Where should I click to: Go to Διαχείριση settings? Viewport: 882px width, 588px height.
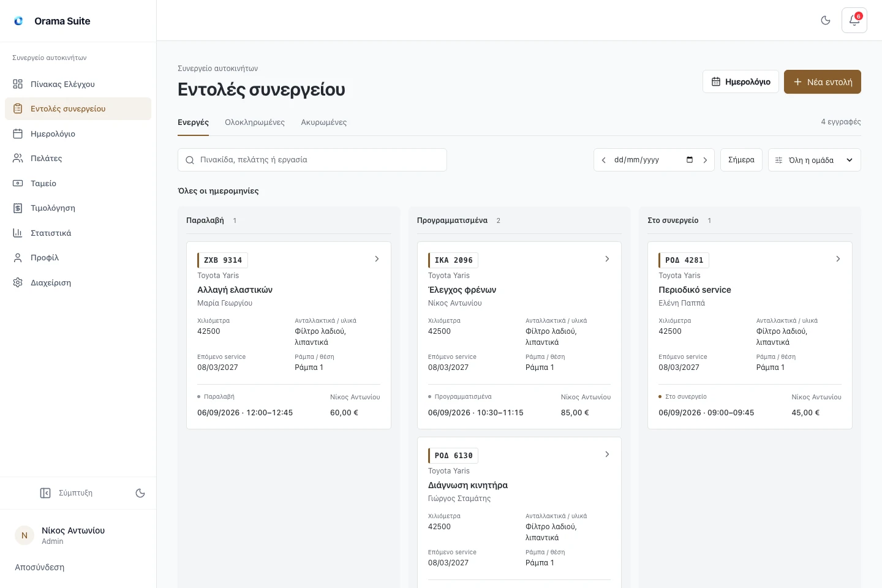pos(78,282)
